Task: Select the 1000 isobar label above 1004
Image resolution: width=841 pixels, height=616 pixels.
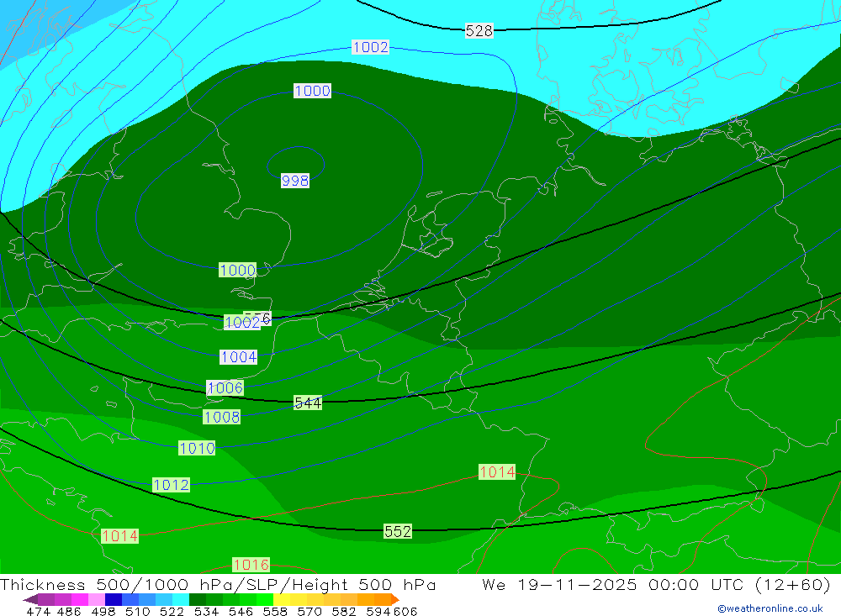Action: coord(238,271)
